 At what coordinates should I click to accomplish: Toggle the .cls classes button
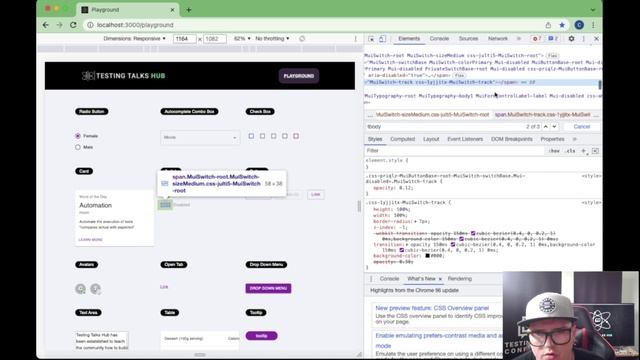[x=571, y=151]
